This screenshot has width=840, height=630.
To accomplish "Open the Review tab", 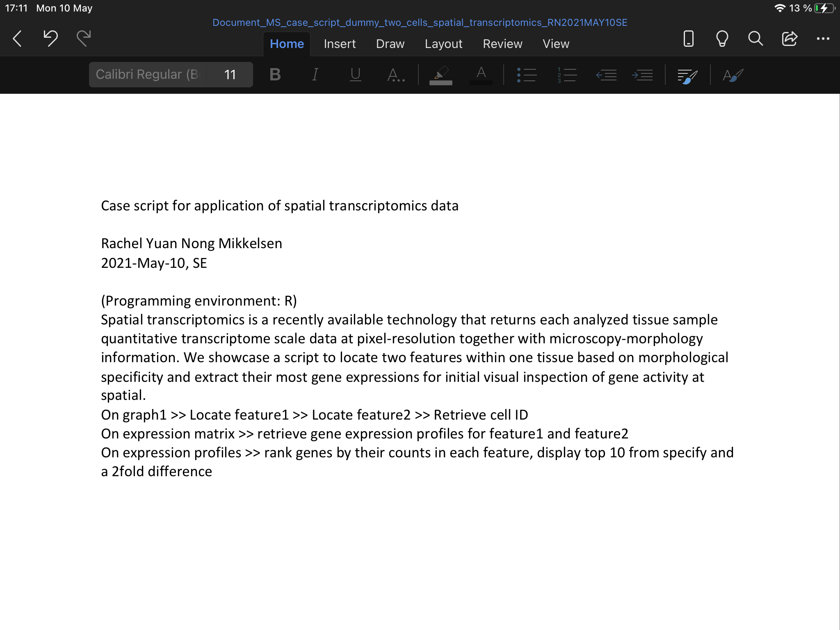I will pos(502,44).
